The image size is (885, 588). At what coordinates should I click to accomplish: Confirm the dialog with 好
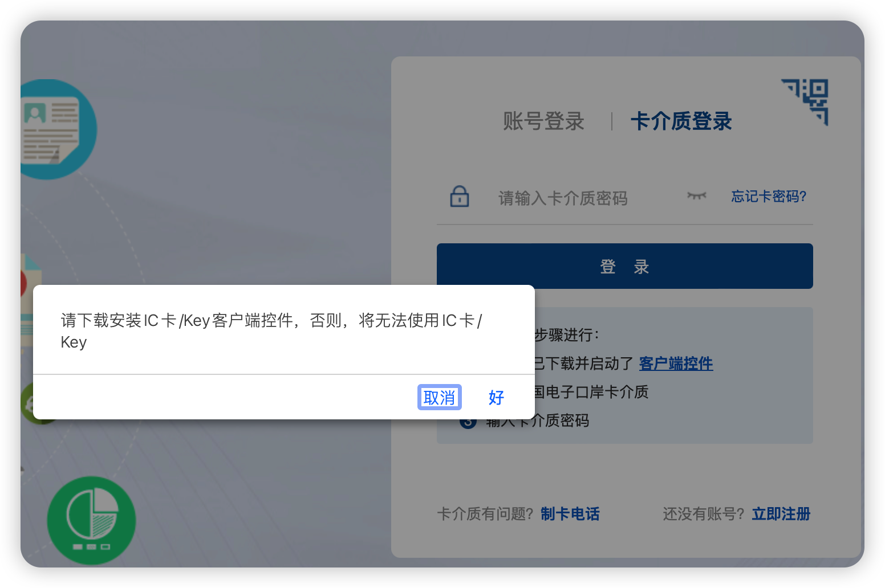pos(497,397)
